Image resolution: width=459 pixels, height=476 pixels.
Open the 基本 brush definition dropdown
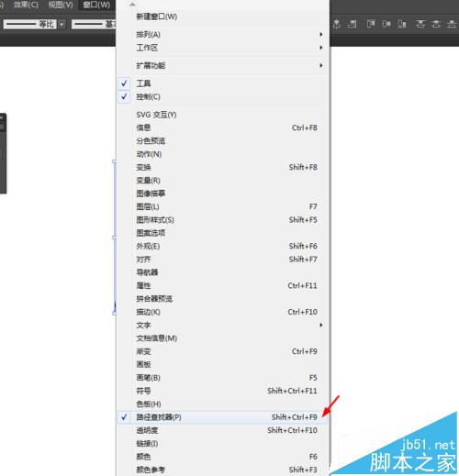(x=94, y=24)
